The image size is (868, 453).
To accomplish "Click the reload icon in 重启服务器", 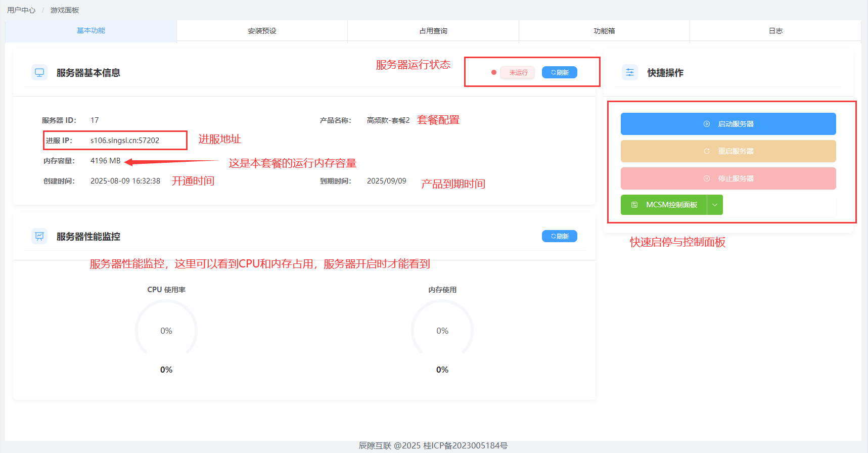I will pyautogui.click(x=707, y=151).
